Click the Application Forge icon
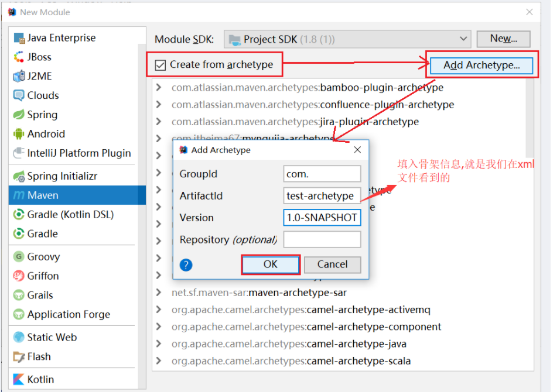Screen dimensions: 560x392 [x=19, y=314]
